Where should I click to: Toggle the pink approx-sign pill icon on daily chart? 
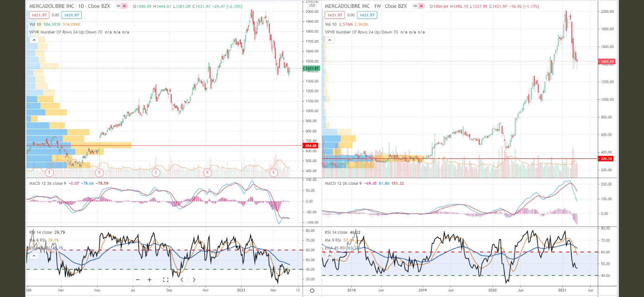point(125,7)
